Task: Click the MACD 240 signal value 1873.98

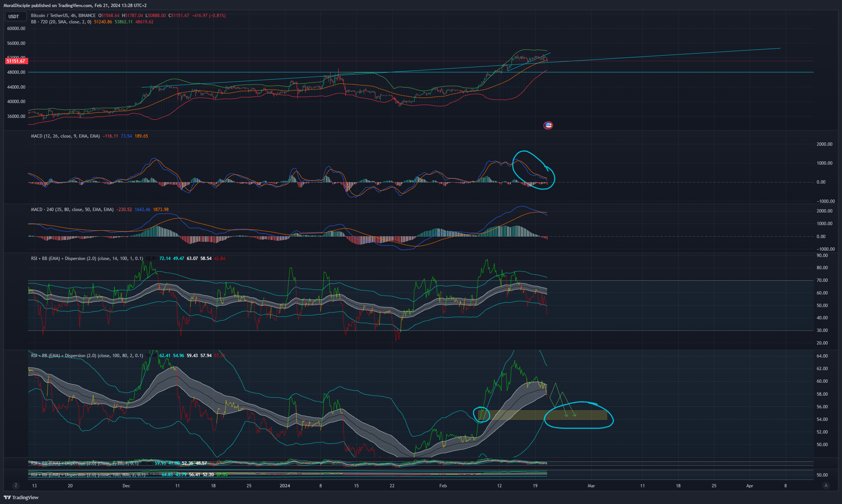Action: tap(161, 210)
